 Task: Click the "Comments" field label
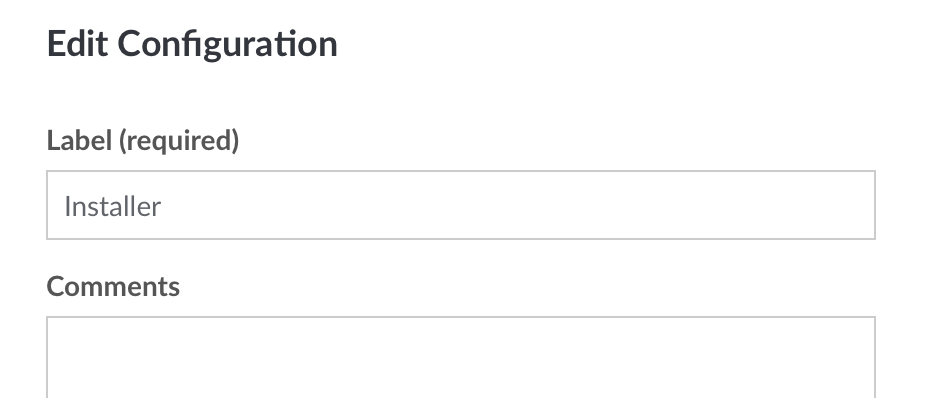coord(113,286)
